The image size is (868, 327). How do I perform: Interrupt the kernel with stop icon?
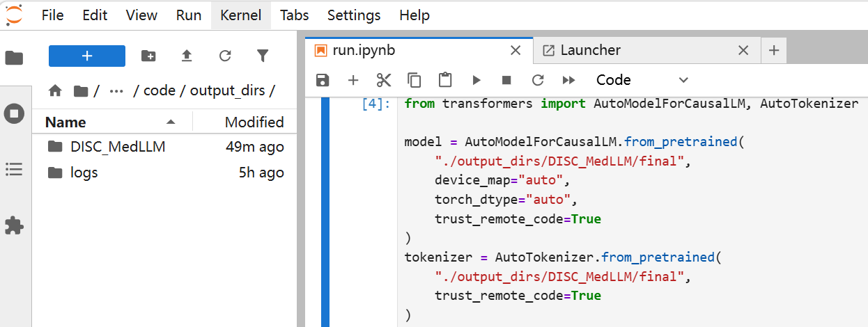click(507, 80)
